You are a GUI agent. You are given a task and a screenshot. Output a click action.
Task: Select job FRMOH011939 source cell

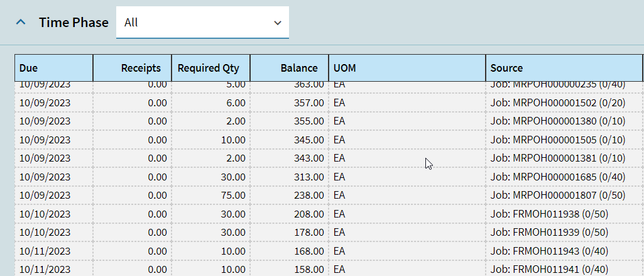[550, 232]
